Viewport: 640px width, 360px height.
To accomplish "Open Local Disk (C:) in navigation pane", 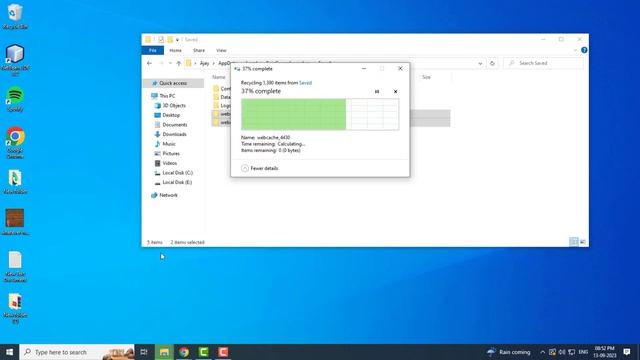I will [x=178, y=173].
